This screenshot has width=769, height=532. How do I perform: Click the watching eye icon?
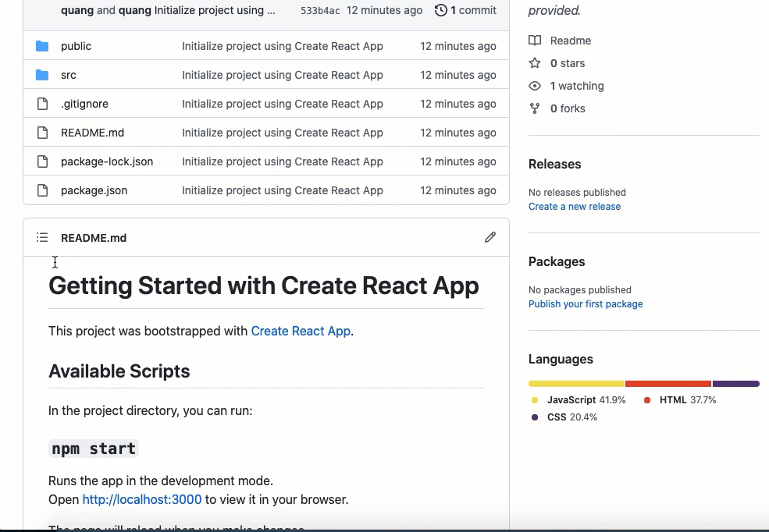[x=535, y=86]
